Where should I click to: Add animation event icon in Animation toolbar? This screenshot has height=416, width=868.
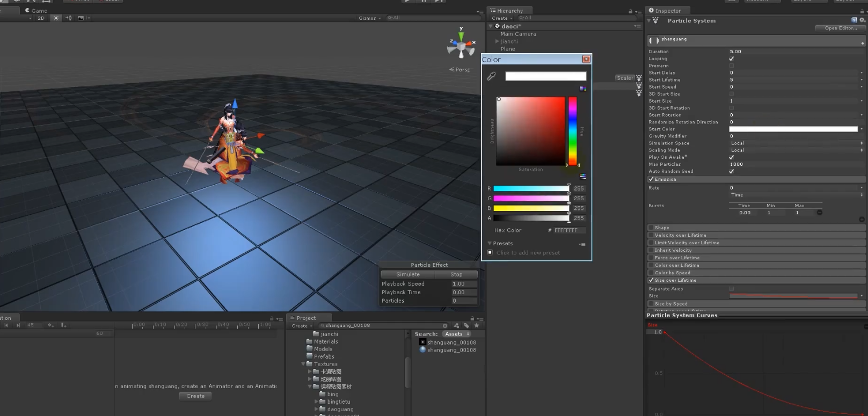click(x=63, y=325)
